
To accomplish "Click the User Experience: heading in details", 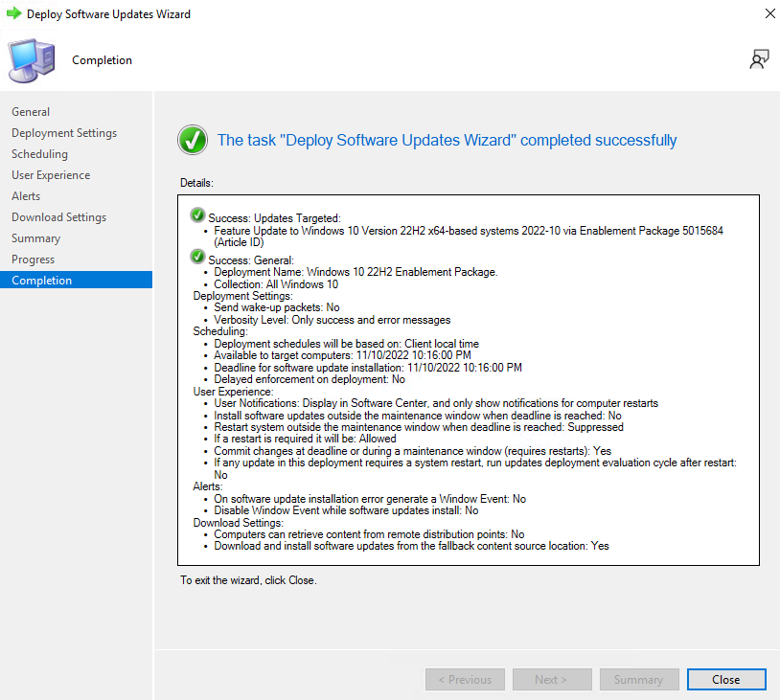I will point(233,392).
